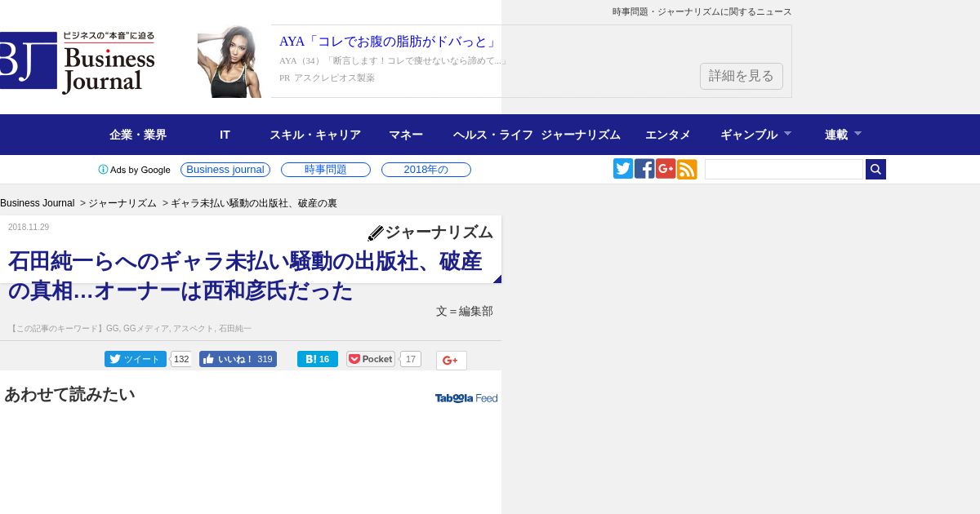This screenshot has width=980, height=514.
Task: Click the ジャーナリズム breadcrumb link
Action: (x=122, y=203)
